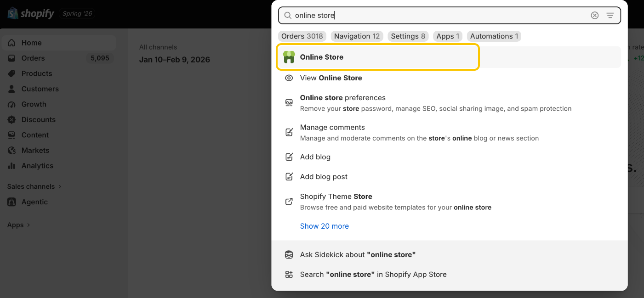Viewport: 644px width, 298px height.
Task: Open the Jan 10–Feb 9, 2026 date range
Action: point(175,60)
